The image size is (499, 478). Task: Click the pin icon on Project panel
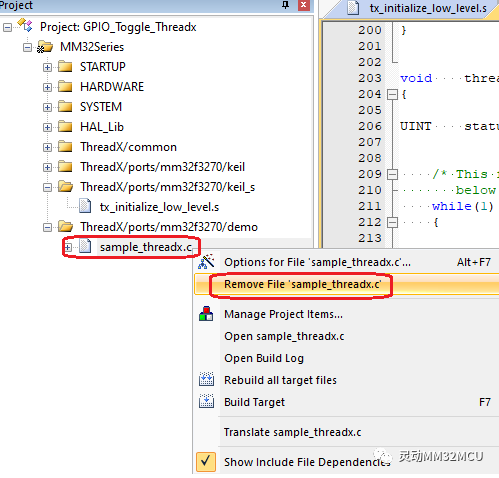(x=285, y=5)
